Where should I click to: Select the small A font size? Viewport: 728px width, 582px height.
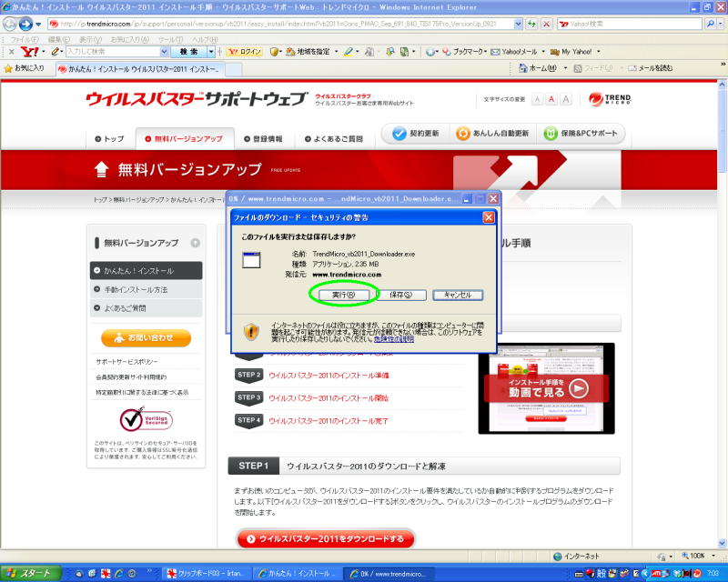[x=537, y=99]
